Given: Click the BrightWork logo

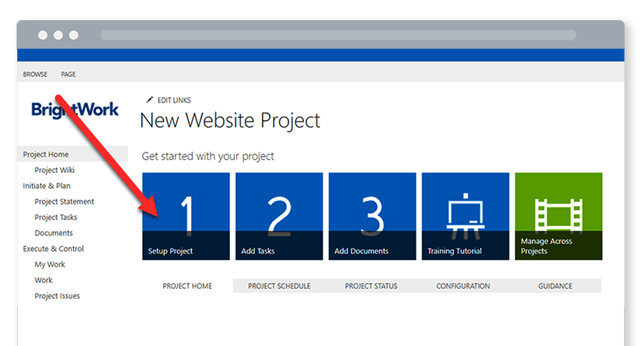Looking at the screenshot, I should tap(75, 109).
